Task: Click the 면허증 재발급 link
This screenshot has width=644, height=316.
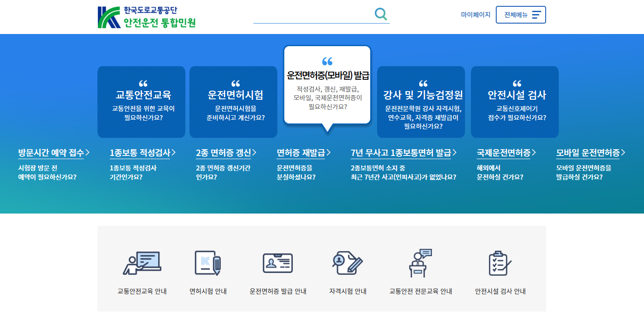Action: click(303, 153)
